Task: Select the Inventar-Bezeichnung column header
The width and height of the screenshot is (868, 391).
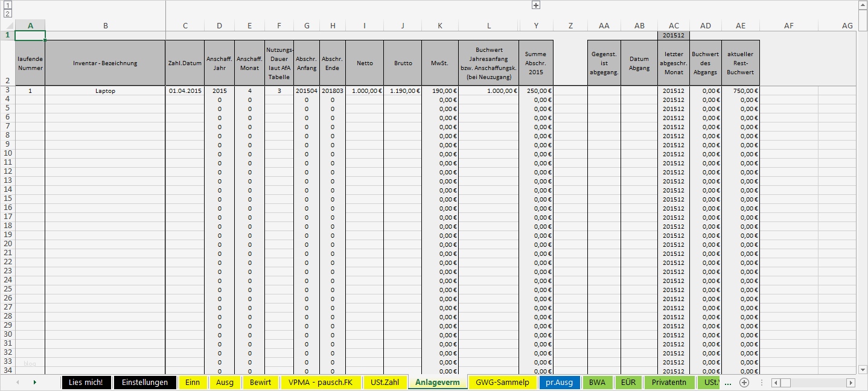Action: click(106, 63)
